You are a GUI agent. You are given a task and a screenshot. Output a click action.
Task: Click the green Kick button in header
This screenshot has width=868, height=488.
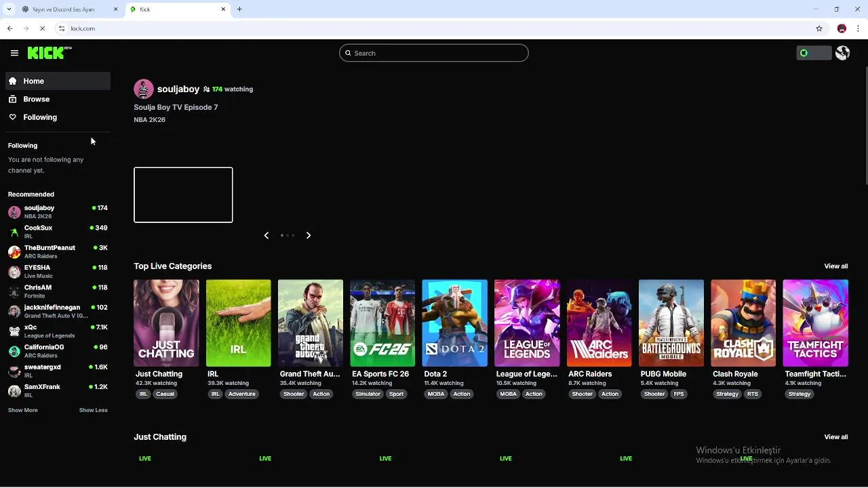coord(814,53)
